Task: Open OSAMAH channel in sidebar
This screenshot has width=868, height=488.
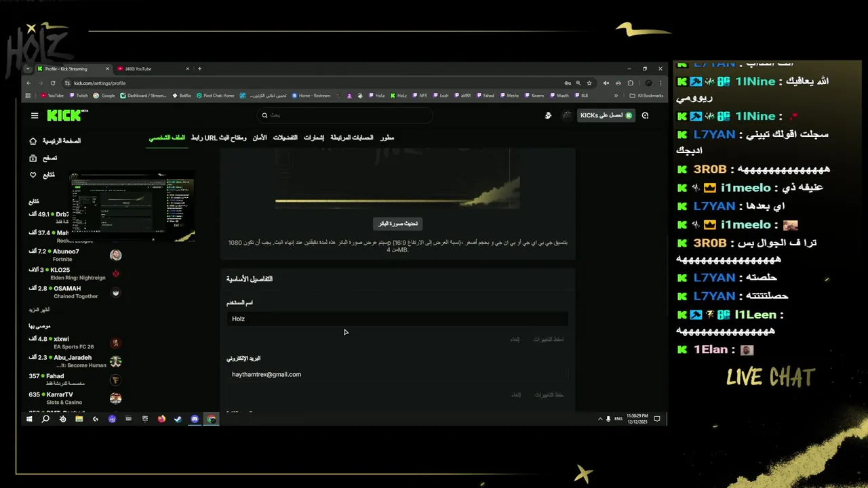Action: coord(75,291)
